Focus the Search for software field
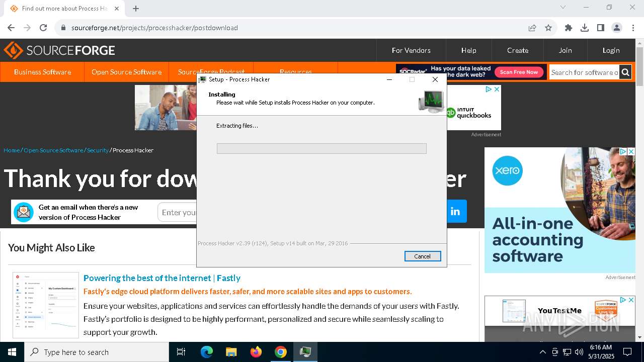This screenshot has height=362, width=644. [584, 72]
